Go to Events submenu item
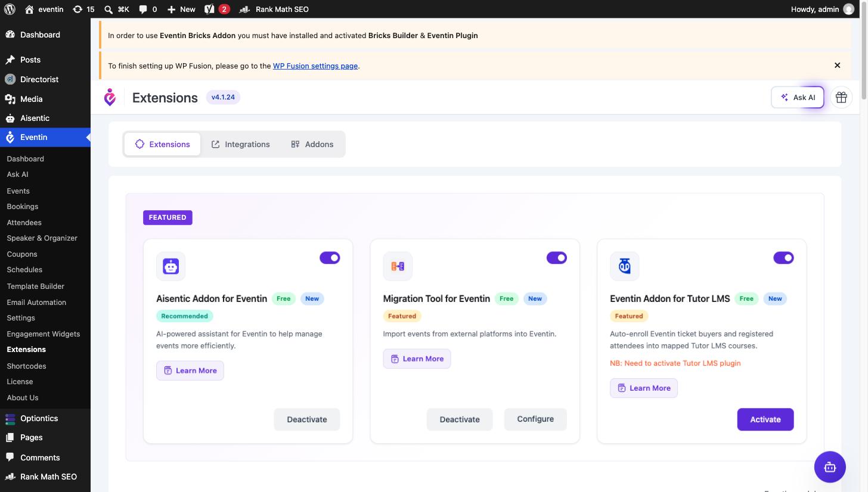This screenshot has height=492, width=868. (x=18, y=191)
